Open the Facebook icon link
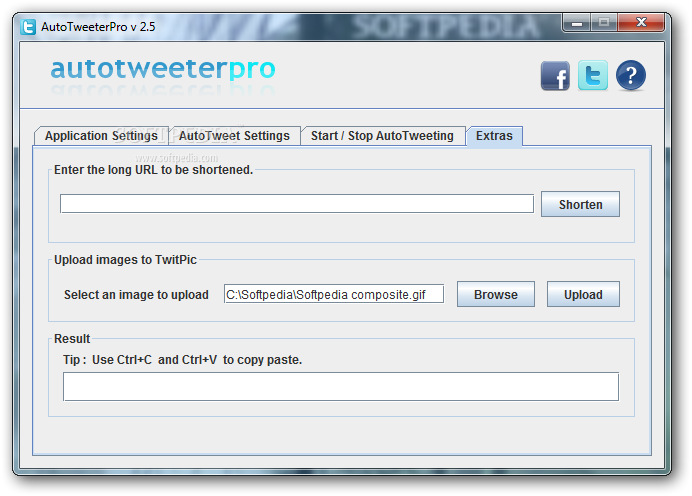 (555, 76)
